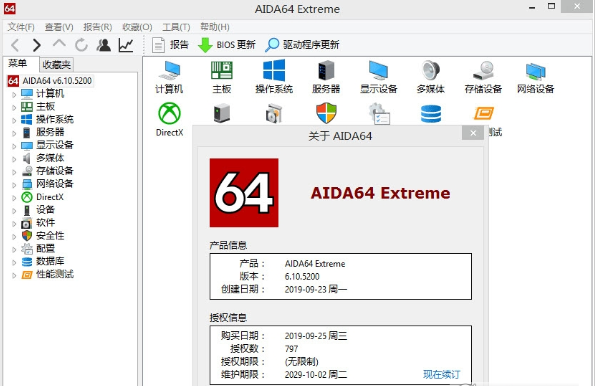Click the 报告 report button
The image size is (595, 386).
(170, 45)
